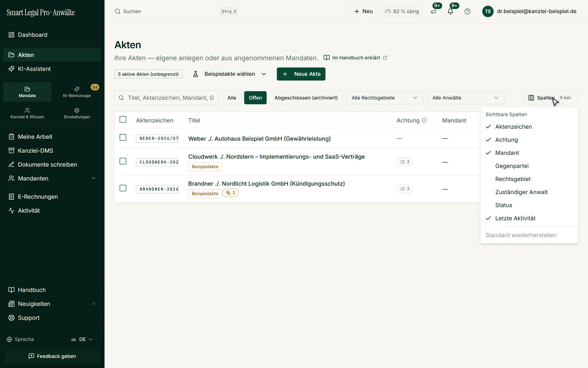Open the Beispielakte wählen dropdown

[x=230, y=74]
